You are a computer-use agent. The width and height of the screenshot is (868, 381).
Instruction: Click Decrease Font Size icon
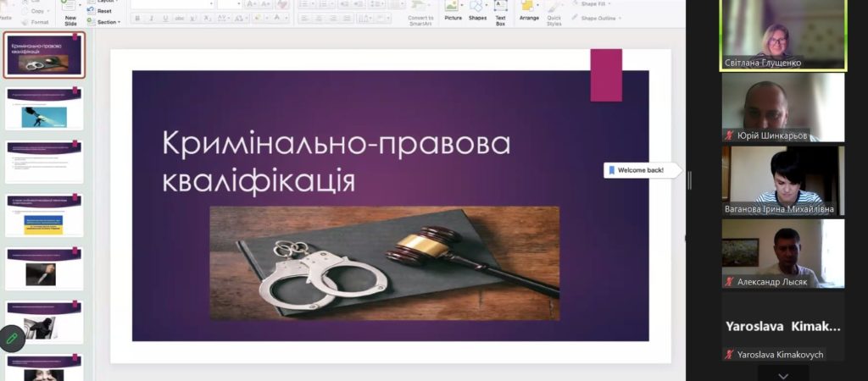(265, 4)
